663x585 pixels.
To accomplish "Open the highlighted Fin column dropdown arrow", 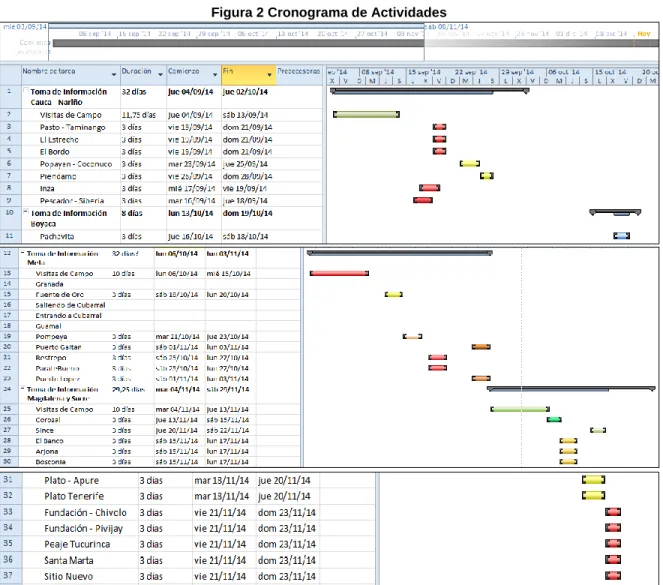I will coord(269,75).
